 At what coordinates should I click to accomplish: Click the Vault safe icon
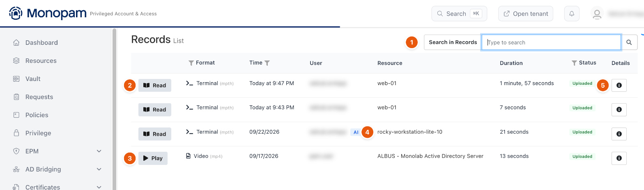point(16,79)
